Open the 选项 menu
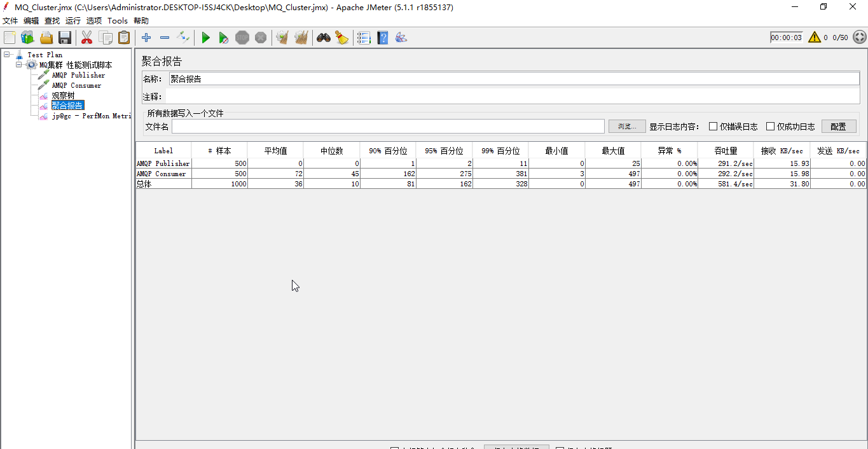The width and height of the screenshot is (868, 449). click(x=94, y=20)
